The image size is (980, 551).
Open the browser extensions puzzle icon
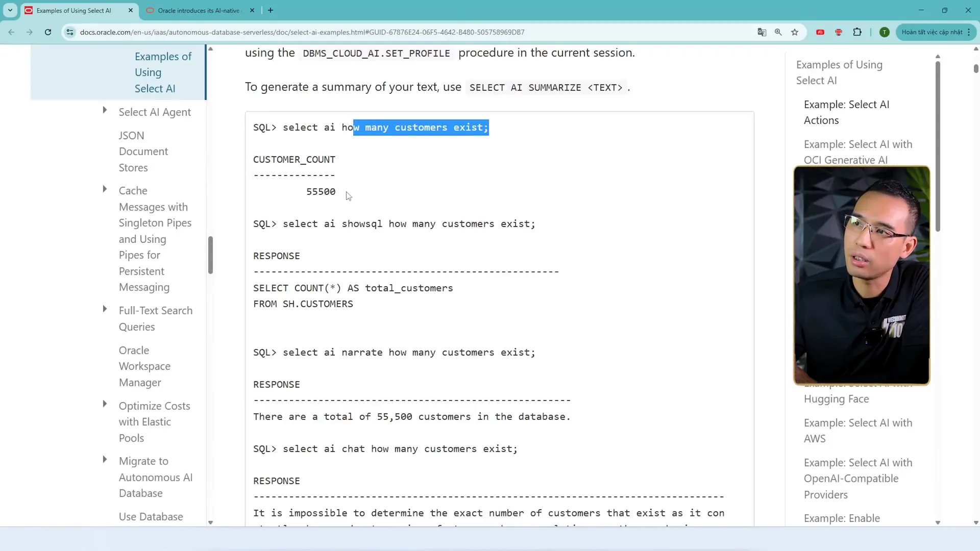point(857,32)
